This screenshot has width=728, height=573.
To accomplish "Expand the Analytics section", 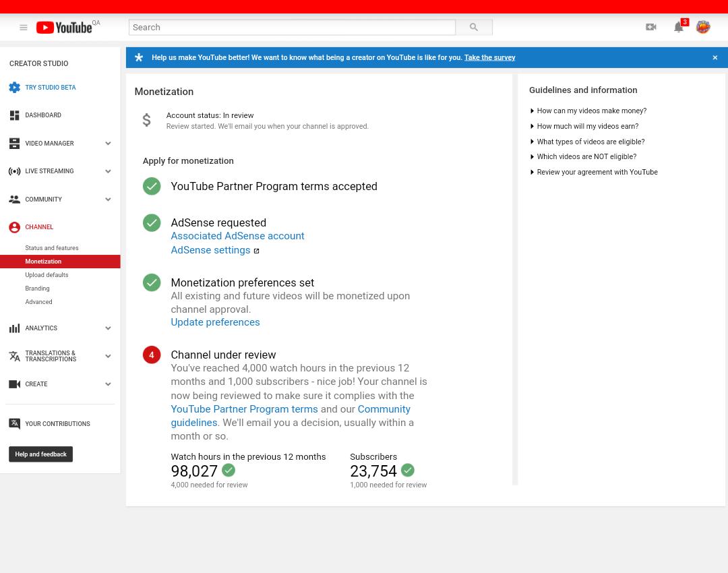I will point(108,328).
